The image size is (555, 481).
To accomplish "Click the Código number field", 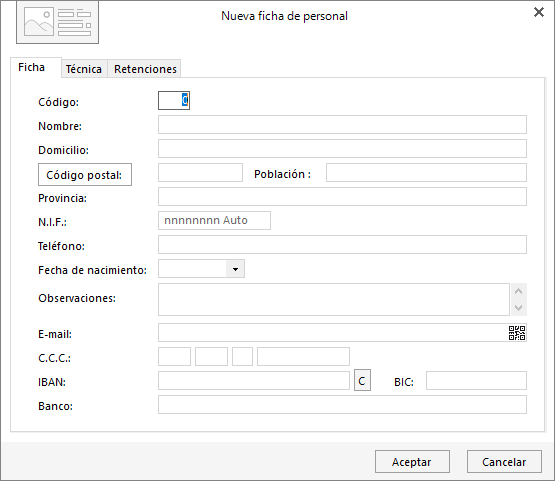I will click(174, 101).
